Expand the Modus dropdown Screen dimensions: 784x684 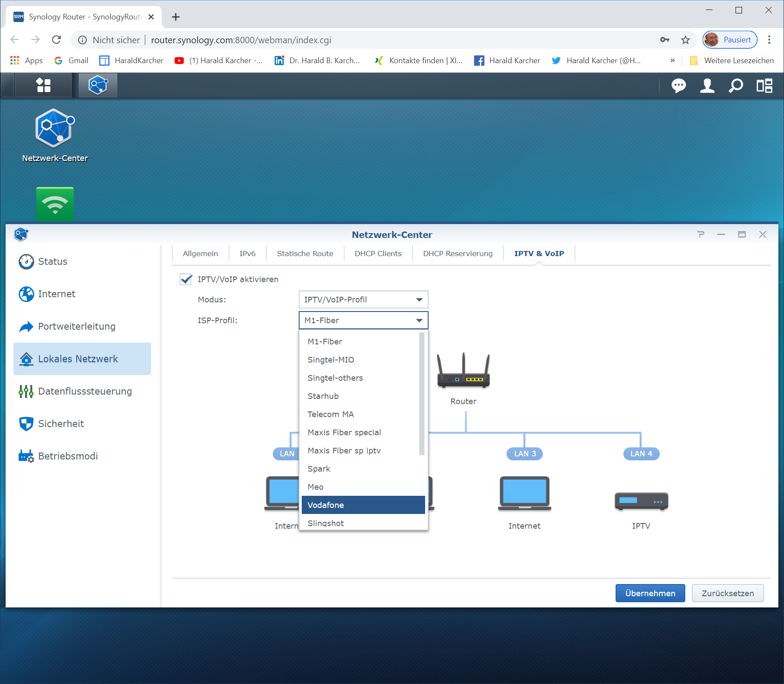[363, 299]
